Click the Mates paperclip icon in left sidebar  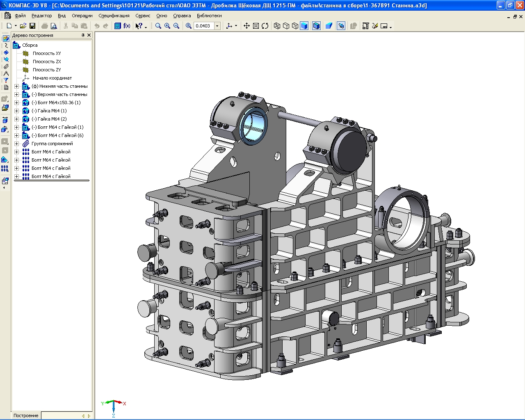point(6,66)
